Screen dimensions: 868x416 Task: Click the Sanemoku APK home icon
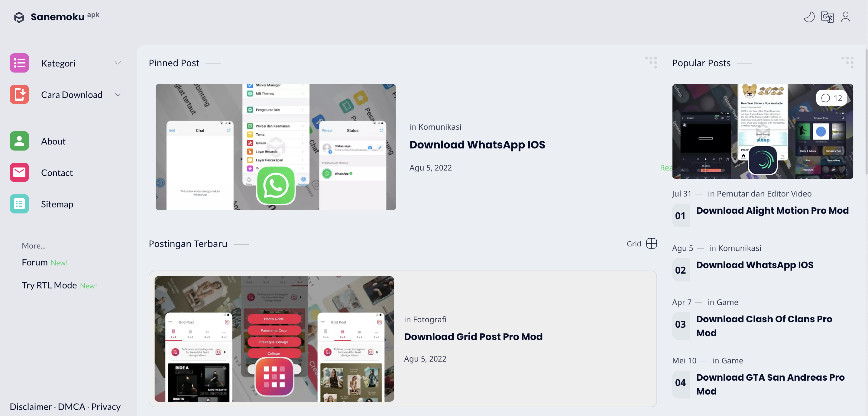[19, 17]
